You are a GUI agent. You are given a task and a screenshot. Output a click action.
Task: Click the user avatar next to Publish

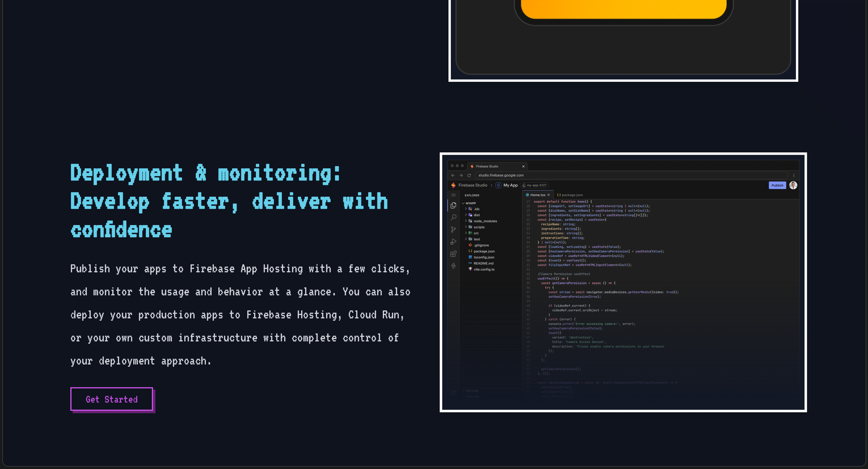pyautogui.click(x=793, y=185)
